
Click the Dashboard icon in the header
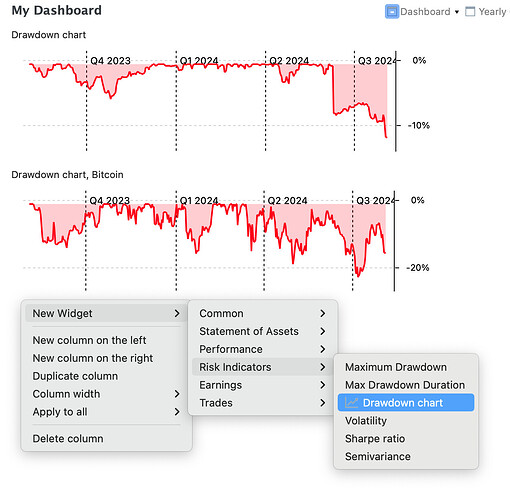point(392,12)
